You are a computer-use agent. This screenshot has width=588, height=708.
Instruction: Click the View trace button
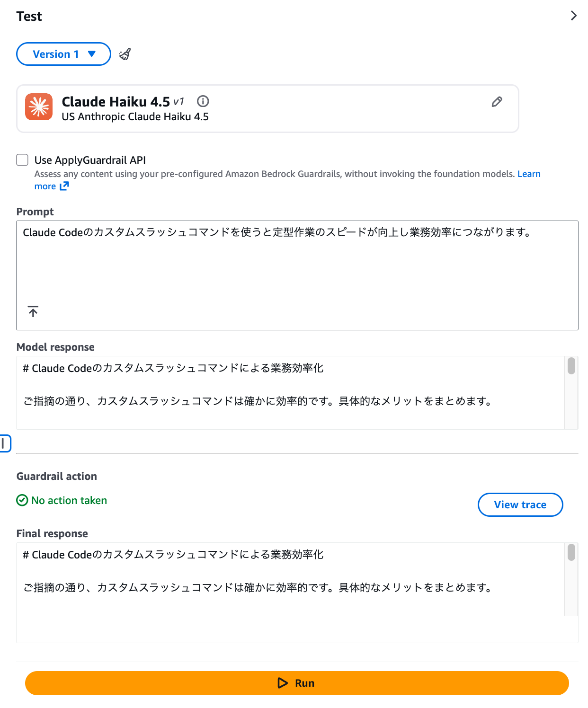point(520,504)
